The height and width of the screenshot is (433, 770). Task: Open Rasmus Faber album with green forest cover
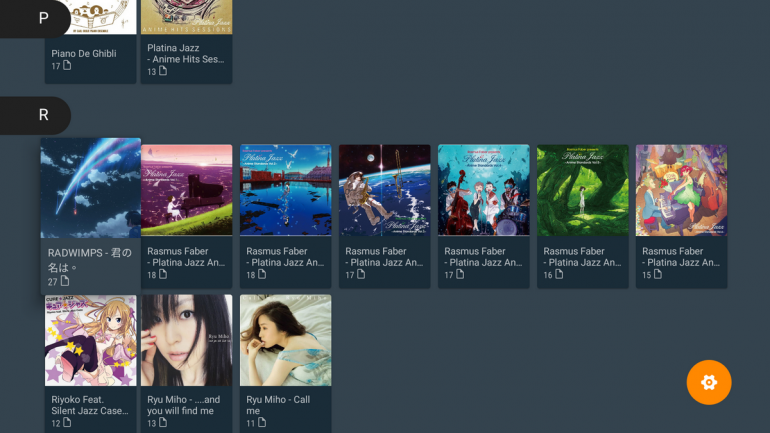[x=582, y=190]
